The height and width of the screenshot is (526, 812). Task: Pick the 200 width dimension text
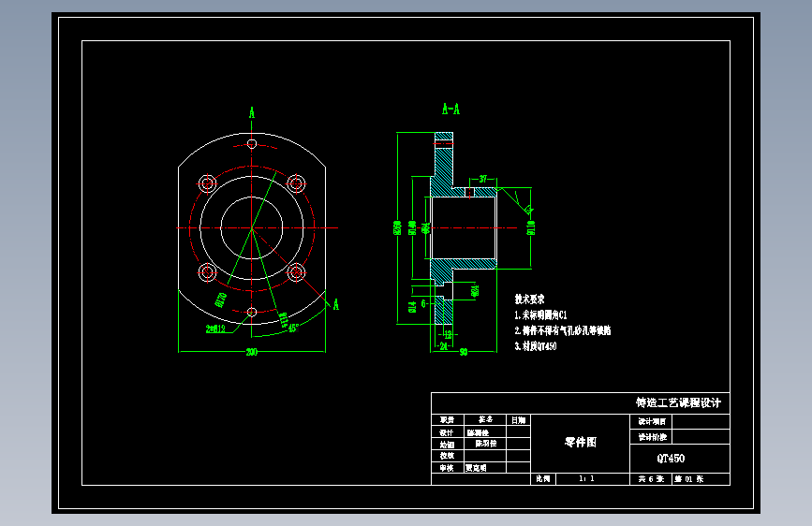coord(252,352)
